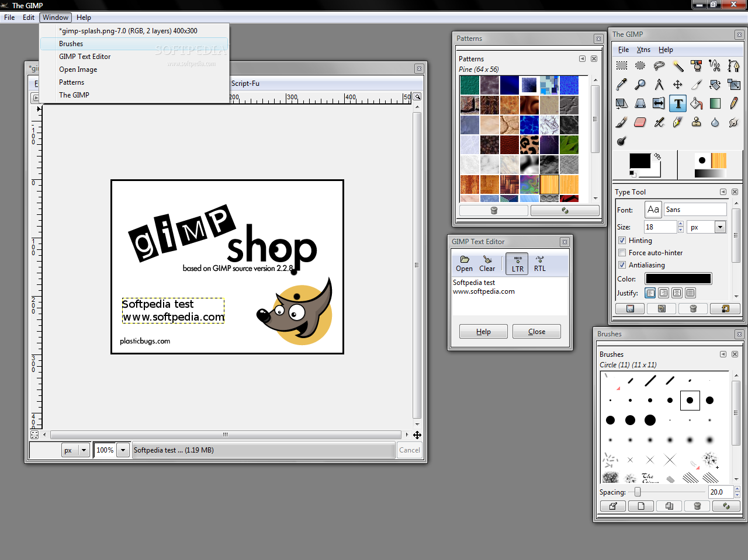Image resolution: width=748 pixels, height=560 pixels.
Task: Select the Smudge finger tool
Action: click(734, 122)
